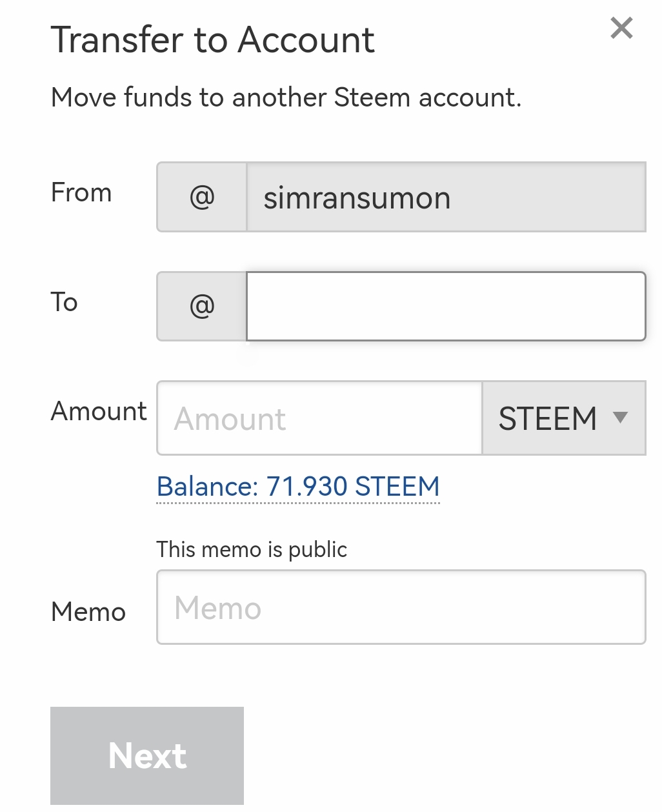Viewport: 662px width, 812px height.
Task: Click the small triangle arrow next to STEEM
Action: click(620, 418)
